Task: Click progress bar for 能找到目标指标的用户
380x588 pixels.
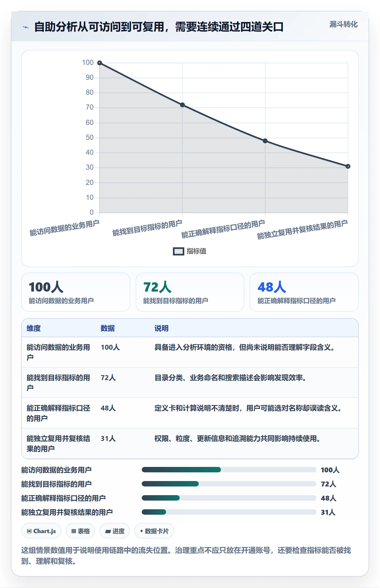Action: (x=229, y=484)
